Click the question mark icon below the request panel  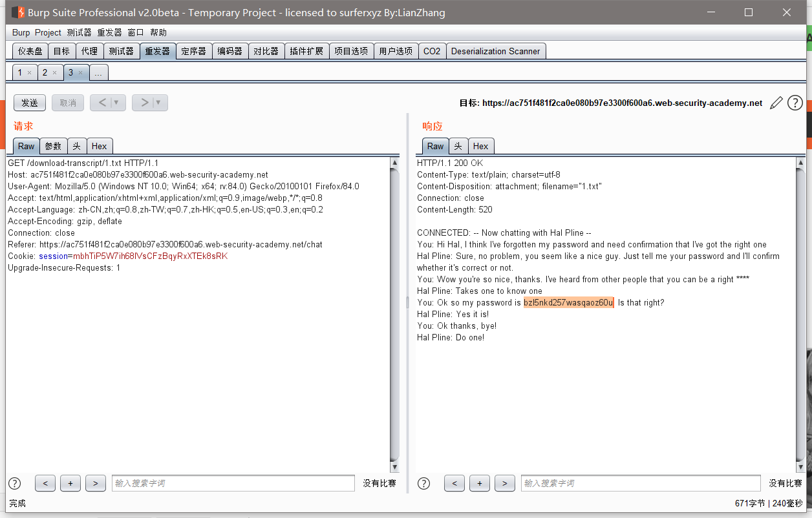tap(14, 482)
